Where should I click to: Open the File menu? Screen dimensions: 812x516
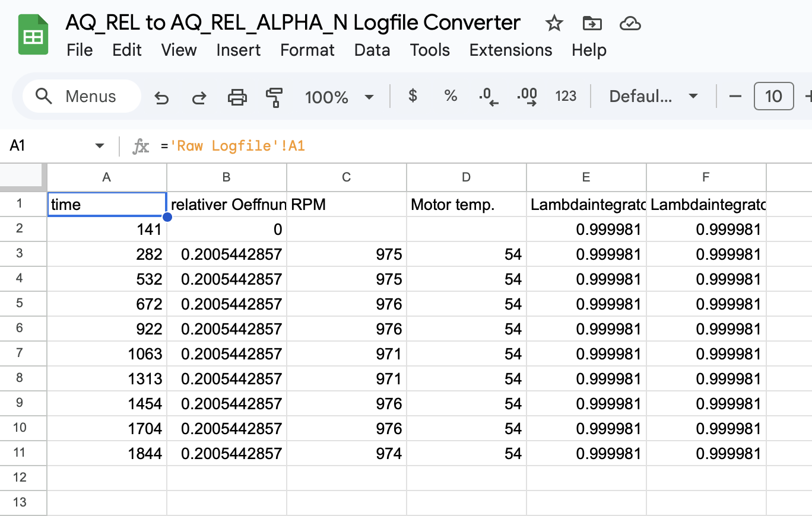(x=80, y=50)
